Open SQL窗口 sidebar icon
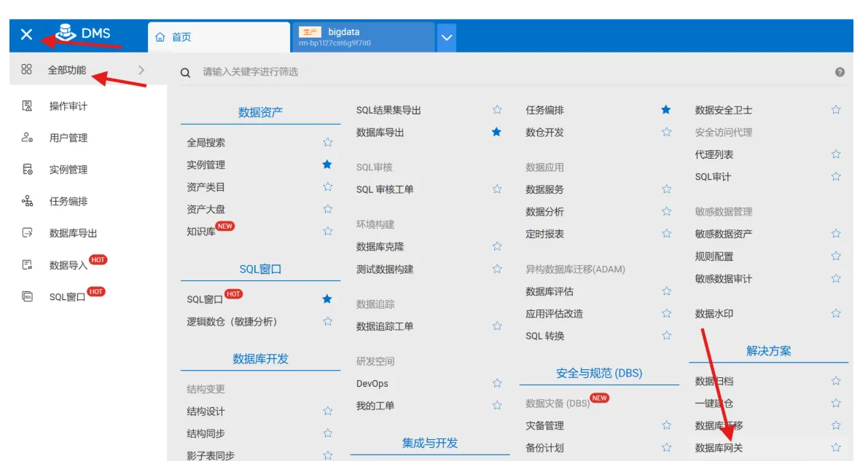The width and height of the screenshot is (868, 461). pyautogui.click(x=27, y=296)
